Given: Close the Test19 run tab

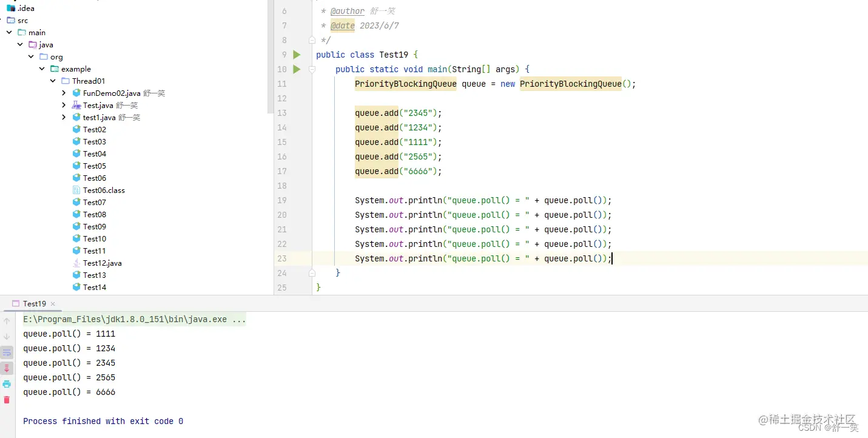Looking at the screenshot, I should (53, 304).
